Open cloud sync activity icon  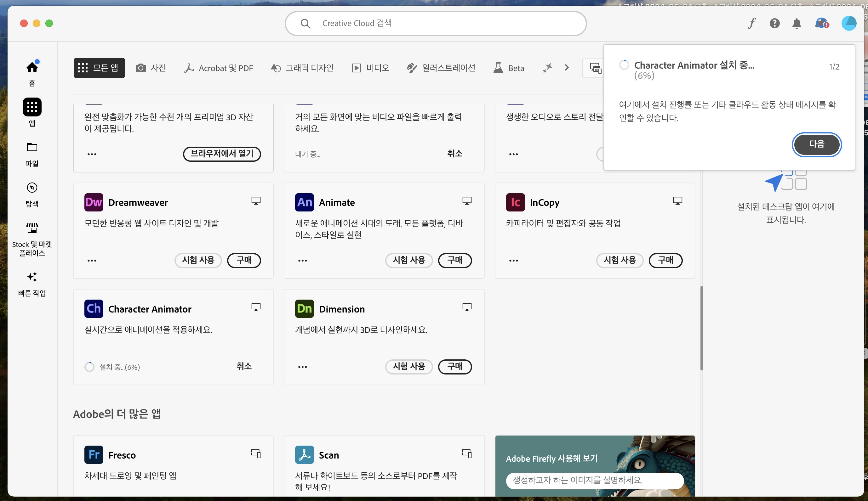pyautogui.click(x=821, y=23)
